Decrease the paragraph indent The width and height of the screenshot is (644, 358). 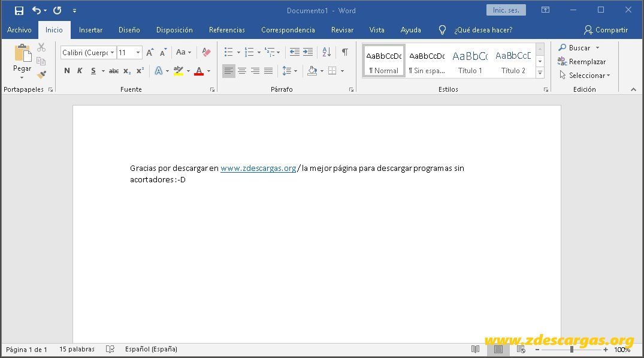click(295, 52)
